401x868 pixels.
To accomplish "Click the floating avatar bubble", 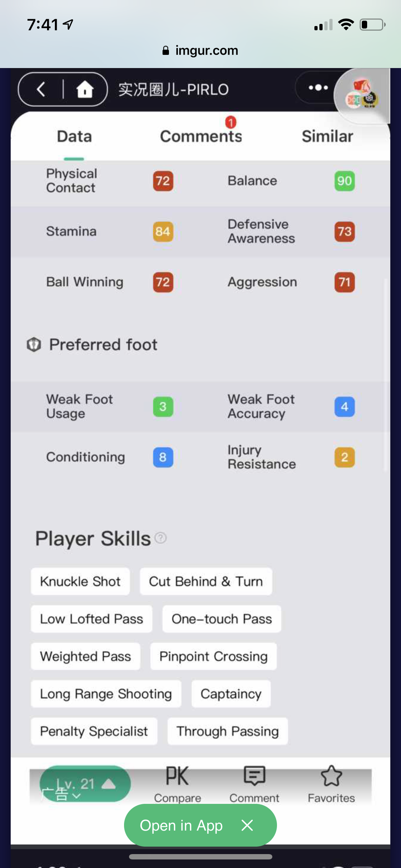I will [x=361, y=95].
